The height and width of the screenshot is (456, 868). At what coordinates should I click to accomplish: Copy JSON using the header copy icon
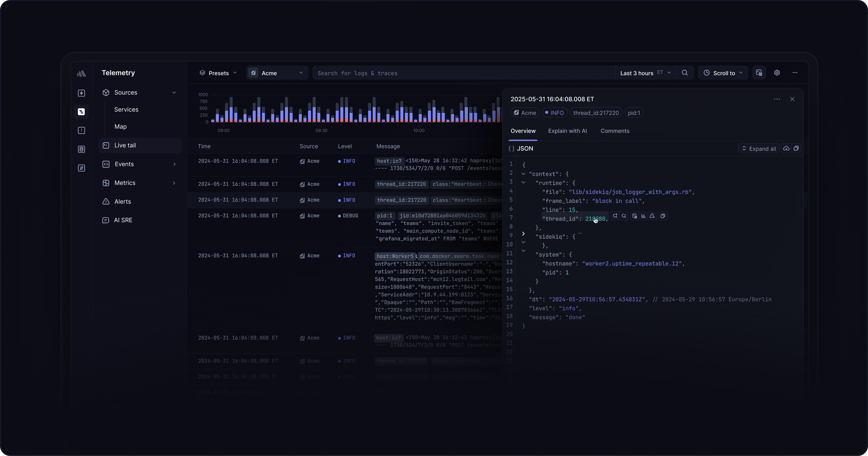pyautogui.click(x=796, y=148)
